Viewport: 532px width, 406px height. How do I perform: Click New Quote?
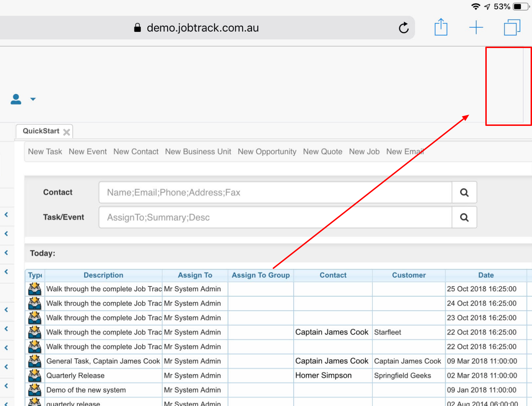[322, 151]
